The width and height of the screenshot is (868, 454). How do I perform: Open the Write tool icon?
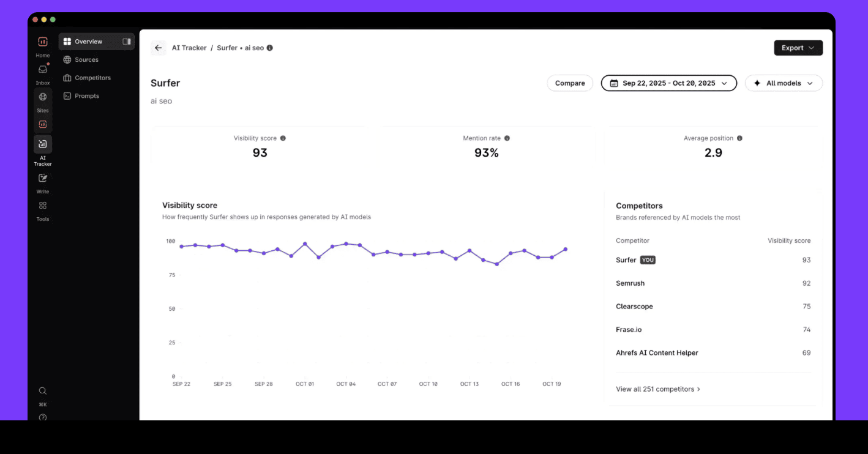[x=43, y=178]
